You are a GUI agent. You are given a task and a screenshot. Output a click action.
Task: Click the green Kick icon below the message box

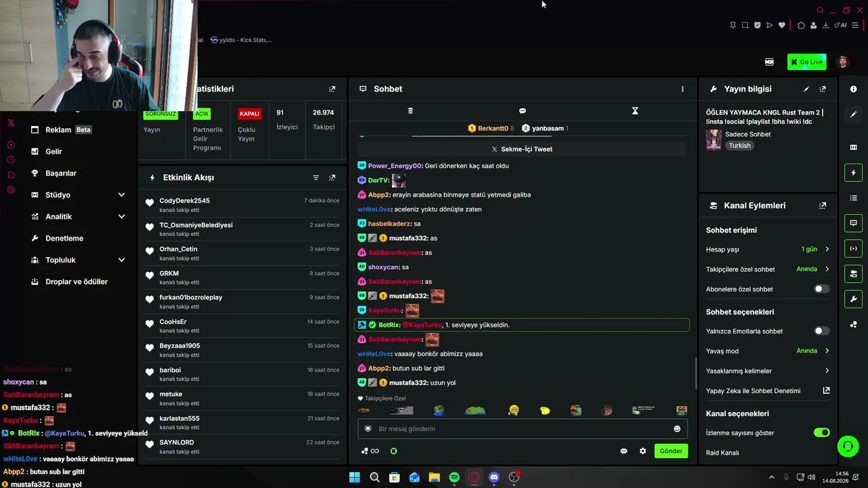[393, 451]
